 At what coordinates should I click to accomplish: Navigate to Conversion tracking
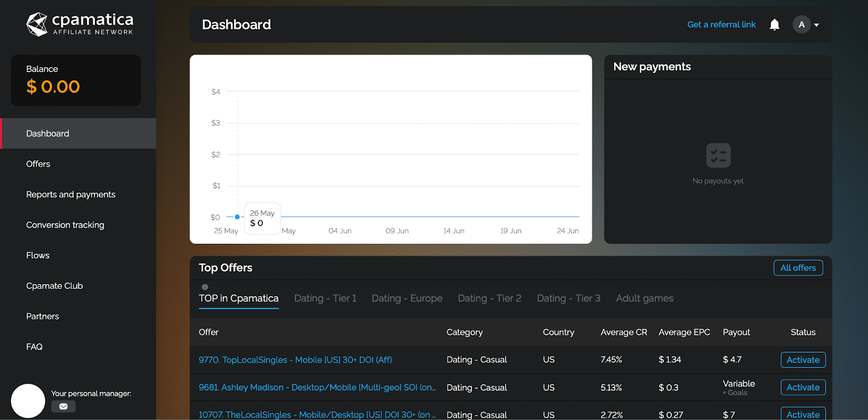tap(65, 225)
